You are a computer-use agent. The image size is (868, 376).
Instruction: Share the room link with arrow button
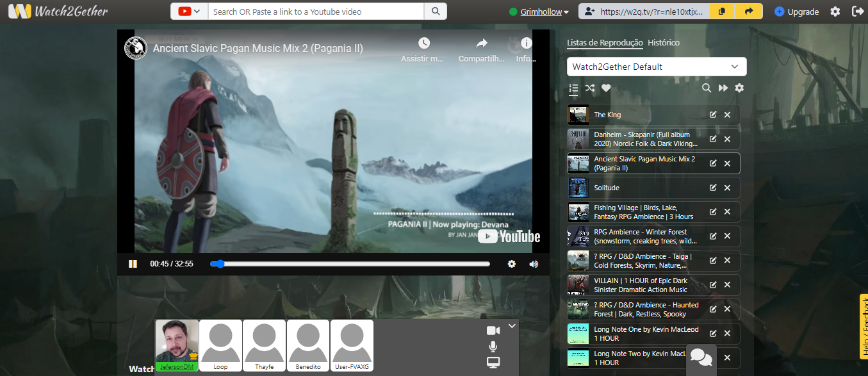[748, 12]
